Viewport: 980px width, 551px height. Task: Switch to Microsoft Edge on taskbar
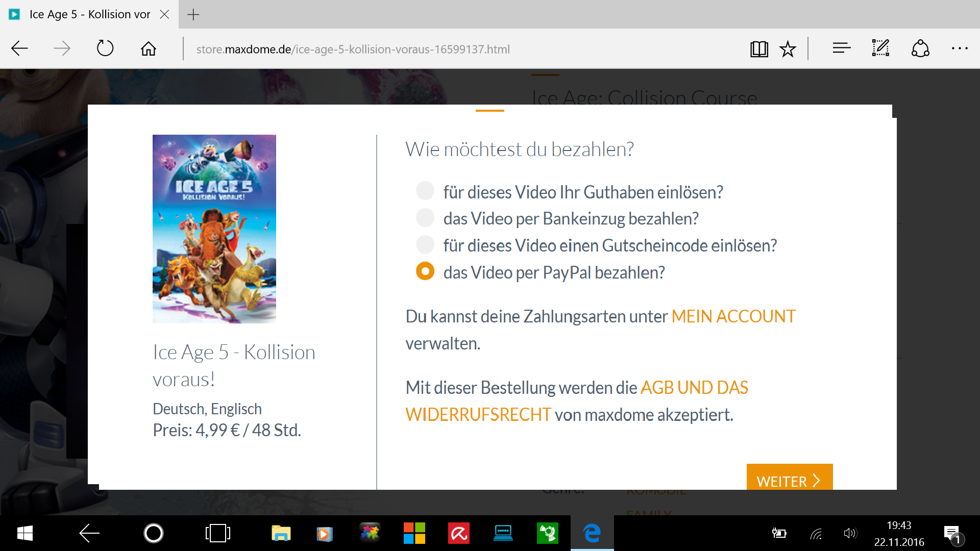(x=592, y=534)
